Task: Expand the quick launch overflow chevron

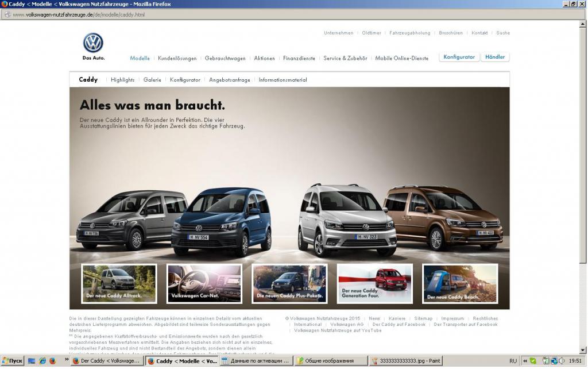Action: pos(67,360)
